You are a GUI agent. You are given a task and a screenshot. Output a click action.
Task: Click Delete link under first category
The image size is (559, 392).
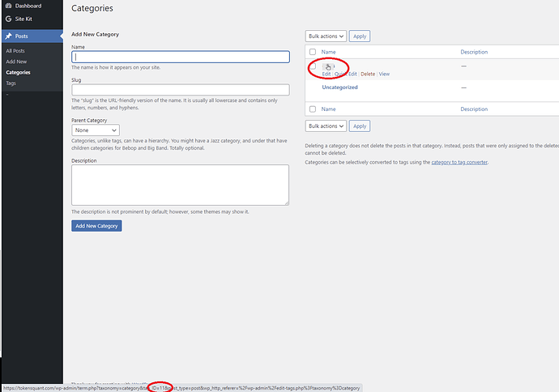368,74
